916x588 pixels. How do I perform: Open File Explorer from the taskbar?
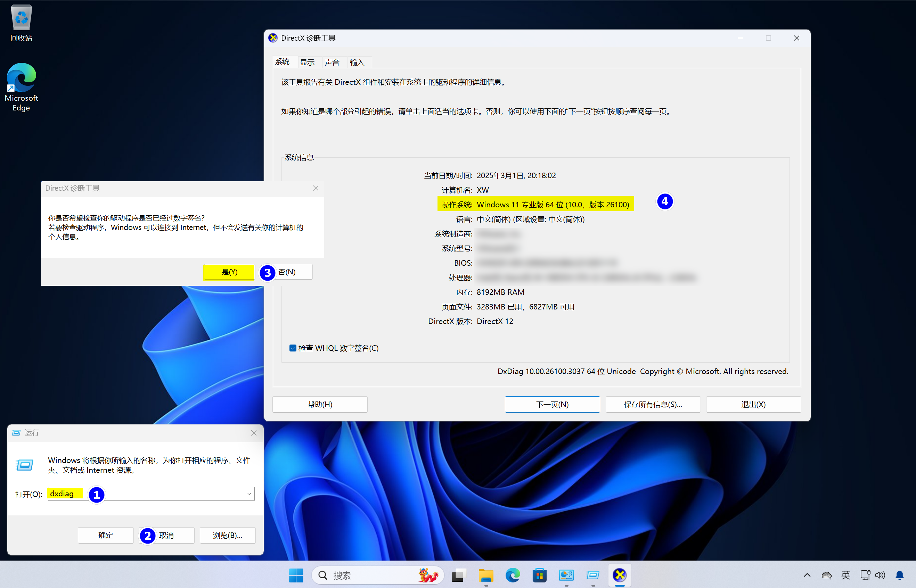pos(486,575)
